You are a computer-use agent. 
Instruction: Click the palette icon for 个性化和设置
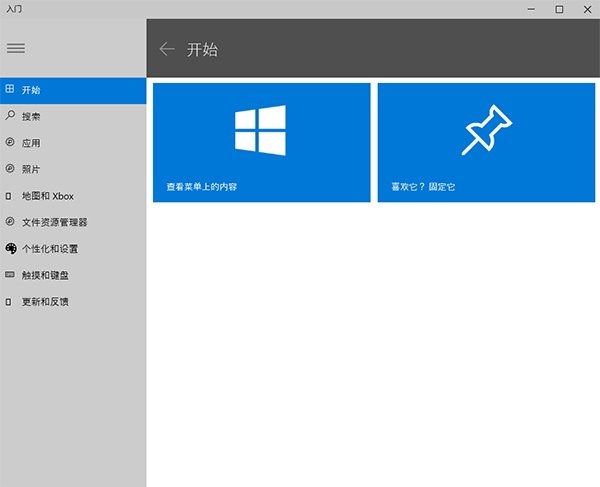pyautogui.click(x=10, y=248)
